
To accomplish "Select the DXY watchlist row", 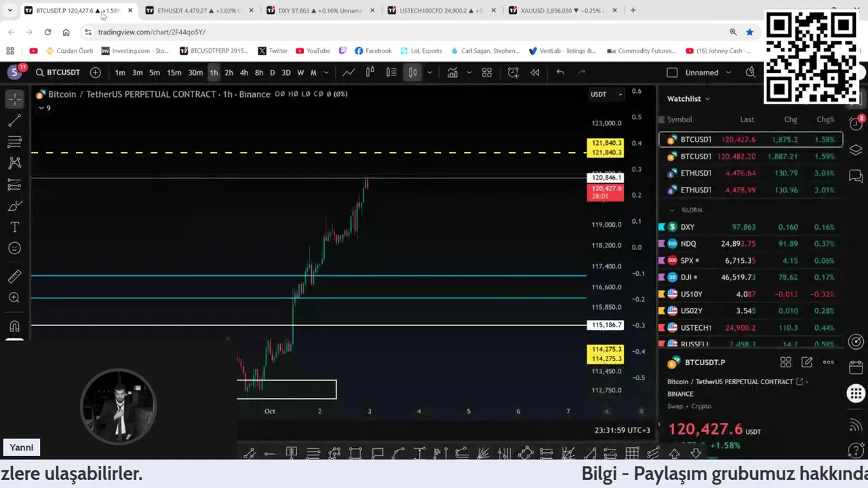I will 751,227.
